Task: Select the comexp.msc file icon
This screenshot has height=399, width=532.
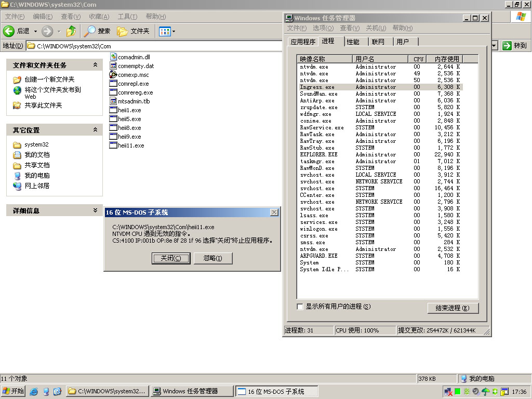Action: click(113, 75)
